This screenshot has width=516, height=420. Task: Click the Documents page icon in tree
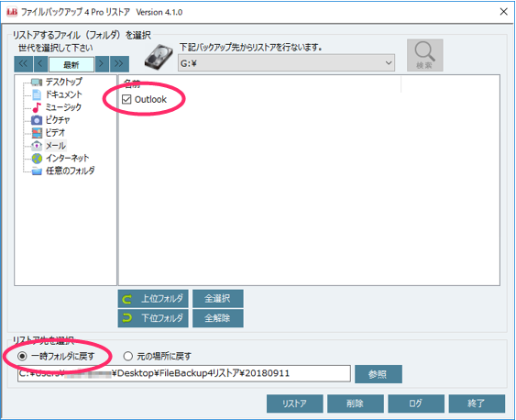point(37,94)
